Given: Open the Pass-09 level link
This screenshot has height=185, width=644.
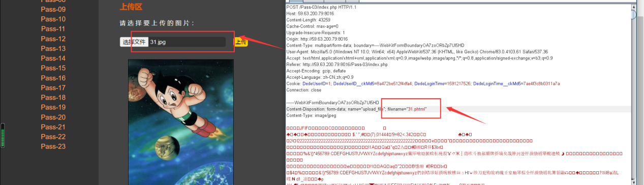Looking at the screenshot, I should pos(53,10).
